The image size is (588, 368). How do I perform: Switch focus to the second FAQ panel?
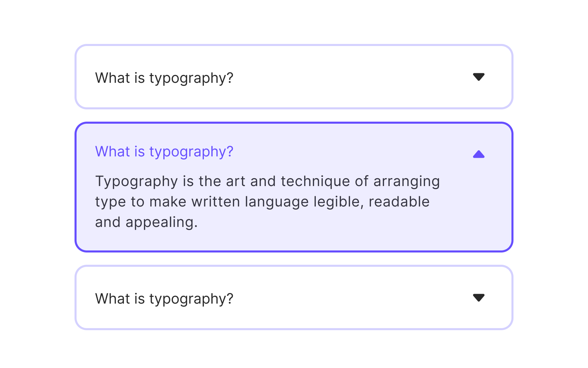[294, 187]
